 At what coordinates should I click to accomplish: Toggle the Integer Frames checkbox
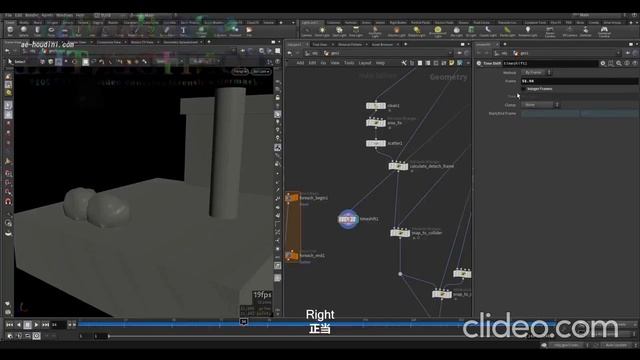[x=524, y=89]
